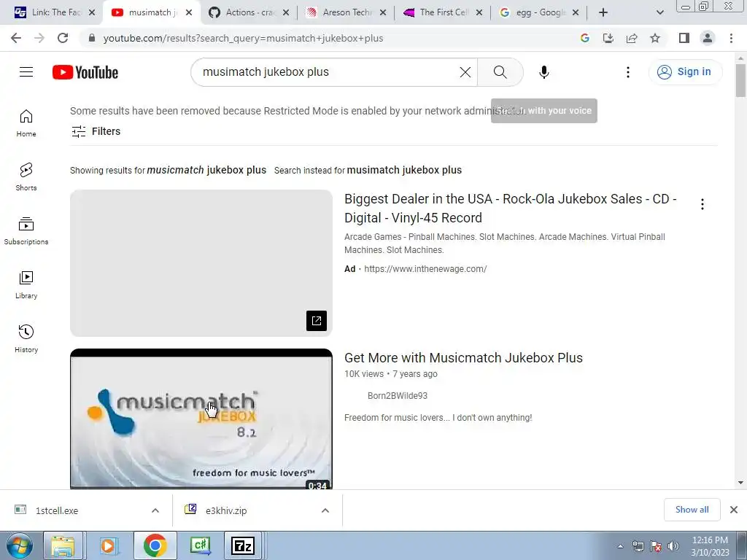This screenshot has width=747, height=560.
Task: Show hidden system tray icons
Action: click(x=620, y=546)
